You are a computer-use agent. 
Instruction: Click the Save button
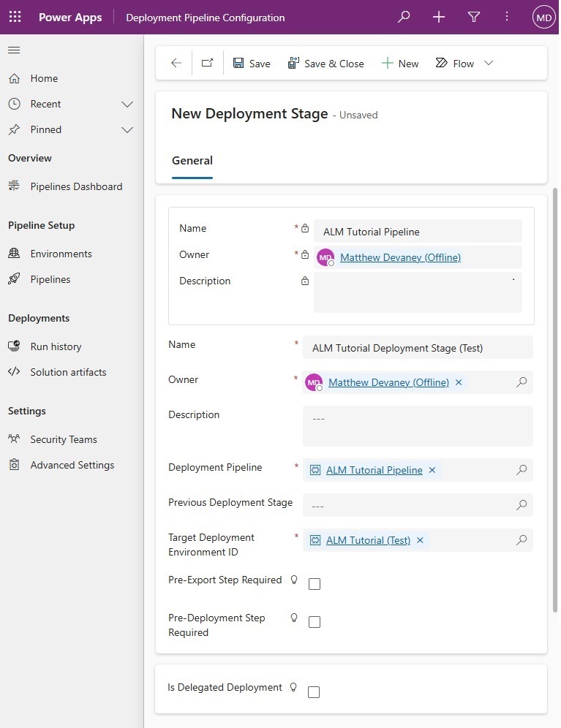point(252,63)
